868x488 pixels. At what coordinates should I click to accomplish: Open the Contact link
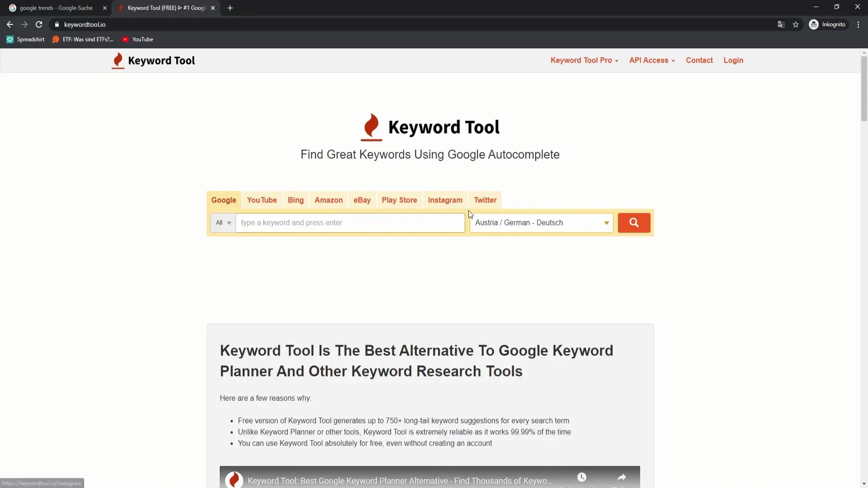point(699,60)
